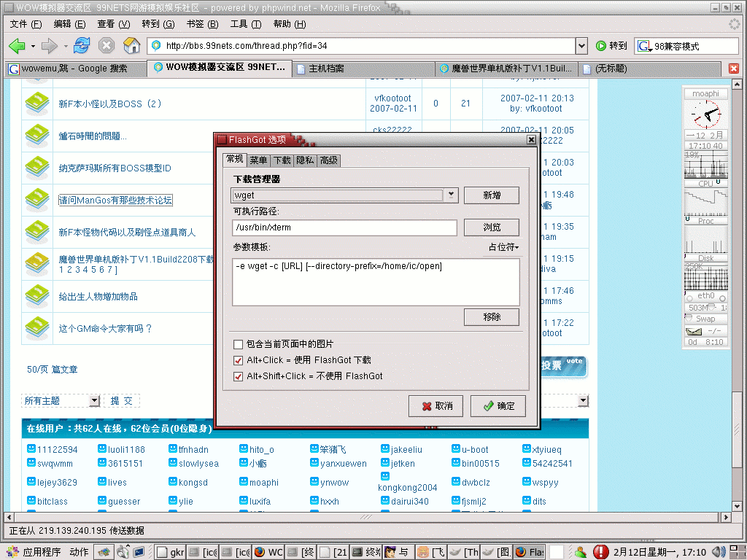Viewport: 747px width, 560px height.
Task: Click the volume speaker icon in the tray
Action: coord(717,553)
